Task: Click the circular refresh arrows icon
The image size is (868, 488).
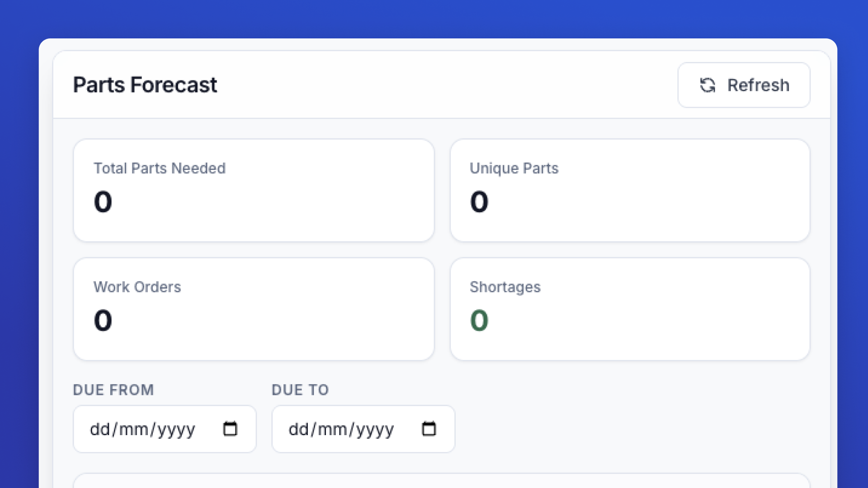Action: point(708,85)
